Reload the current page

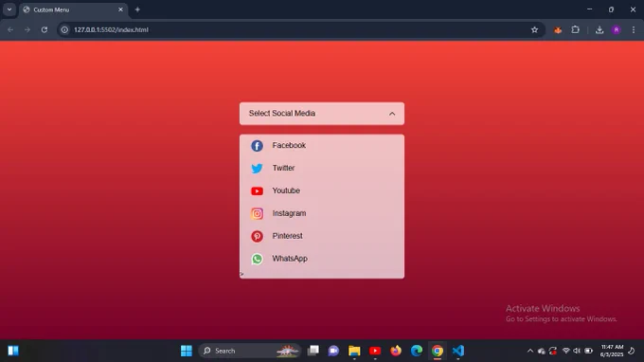45,29
